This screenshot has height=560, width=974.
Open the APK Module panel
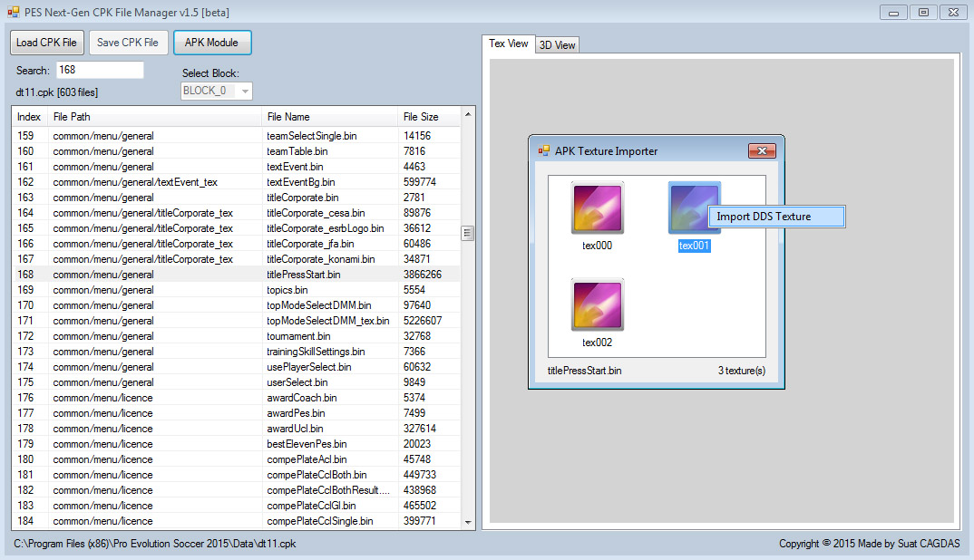click(x=212, y=42)
